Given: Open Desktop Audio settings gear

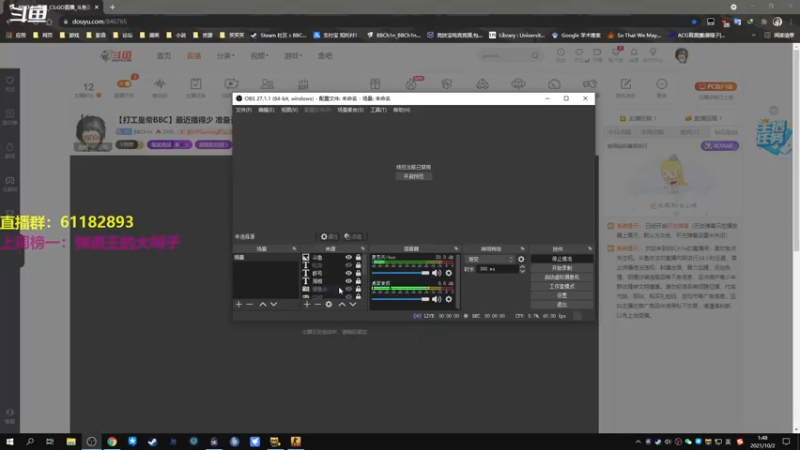Looking at the screenshot, I should (x=448, y=299).
